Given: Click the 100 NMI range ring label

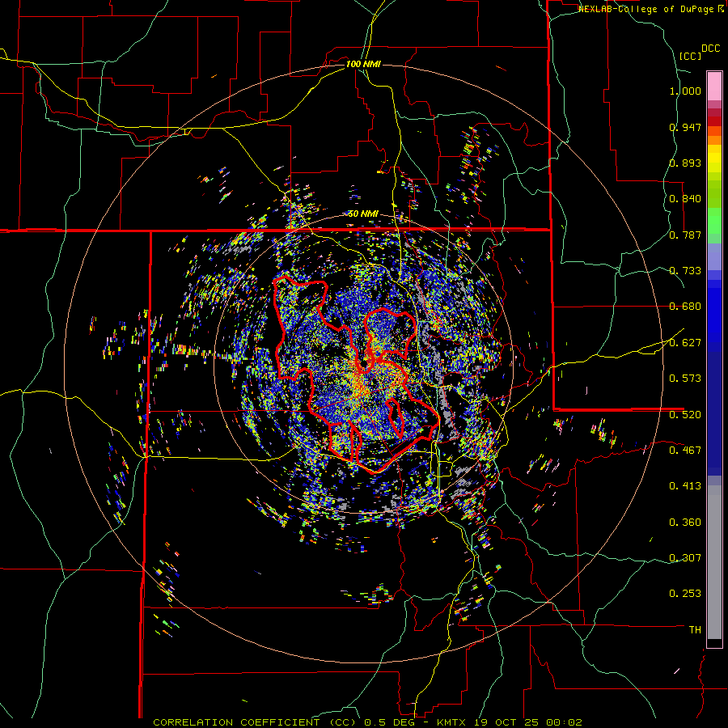Looking at the screenshot, I should pyautogui.click(x=363, y=64).
